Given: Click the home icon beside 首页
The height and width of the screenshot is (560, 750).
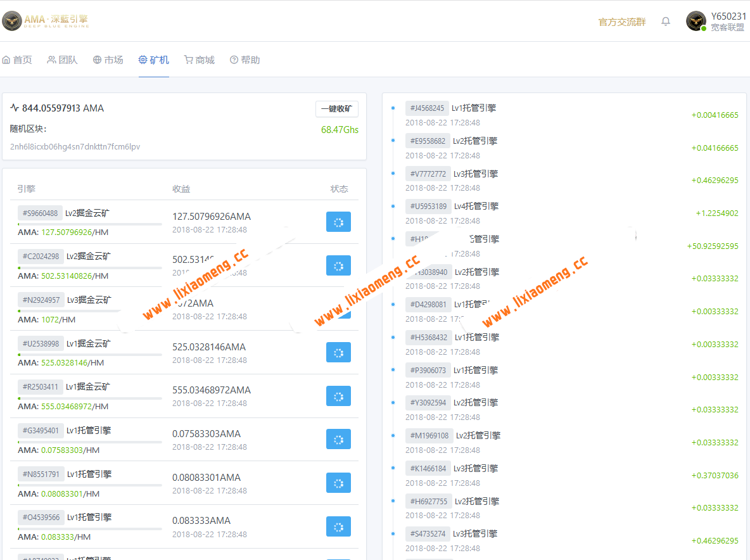Looking at the screenshot, I should point(7,59).
